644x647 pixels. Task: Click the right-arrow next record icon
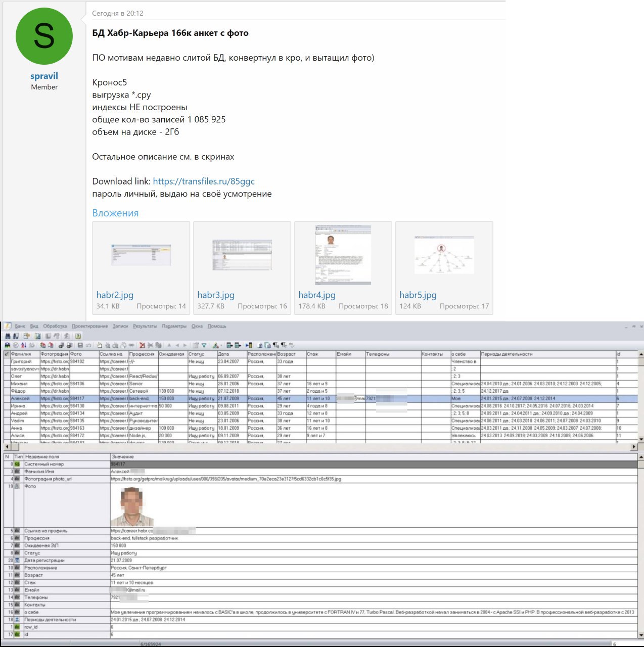click(x=185, y=345)
